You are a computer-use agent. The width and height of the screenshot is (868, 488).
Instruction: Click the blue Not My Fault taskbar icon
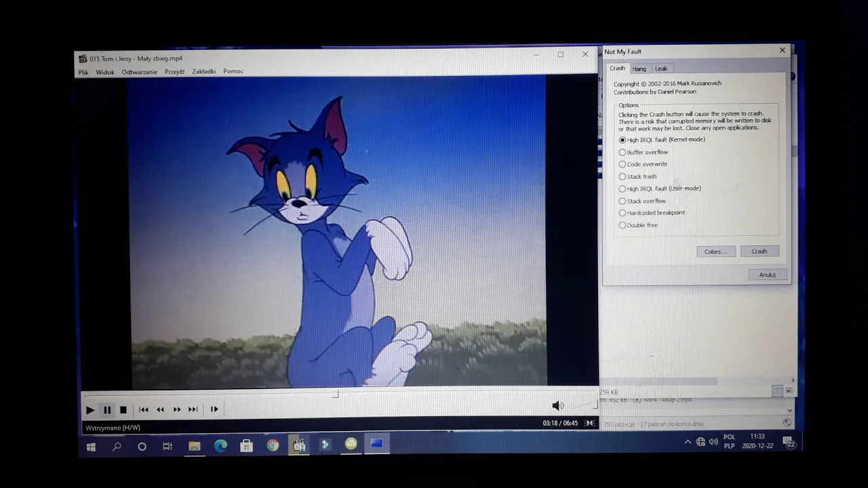[377, 444]
